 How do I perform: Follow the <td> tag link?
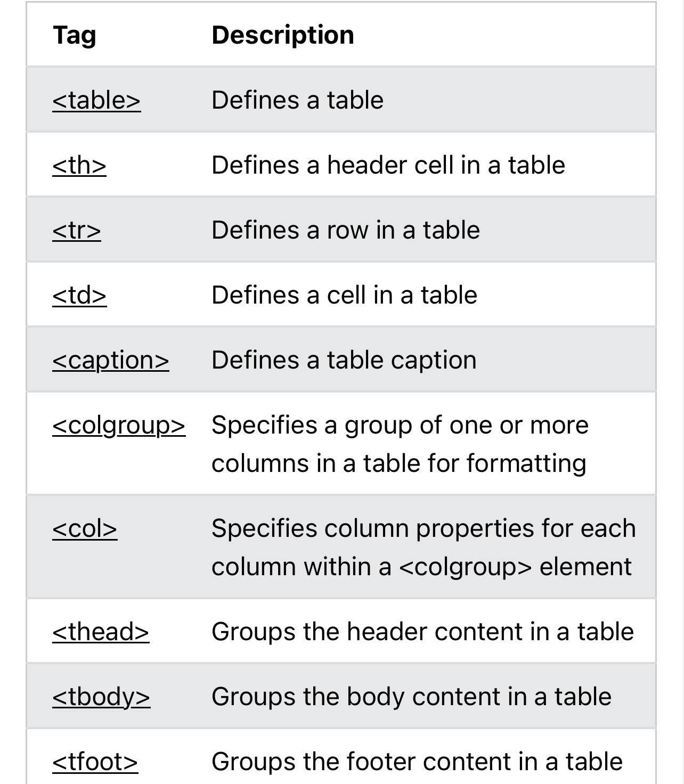click(x=79, y=295)
